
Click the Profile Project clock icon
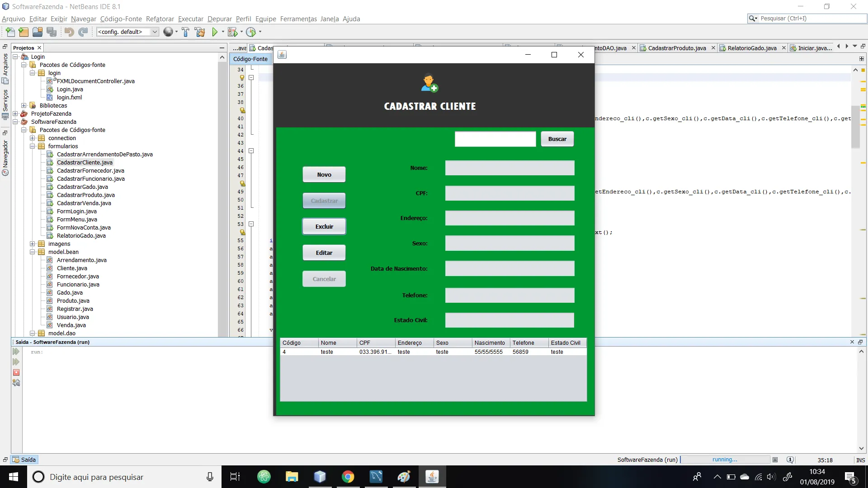[x=251, y=32]
